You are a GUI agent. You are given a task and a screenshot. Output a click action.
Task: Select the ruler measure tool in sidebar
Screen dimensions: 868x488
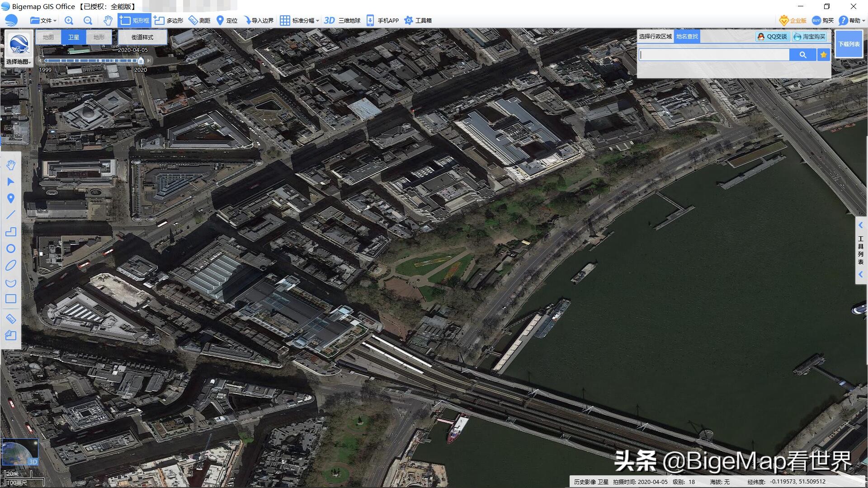tap(11, 319)
